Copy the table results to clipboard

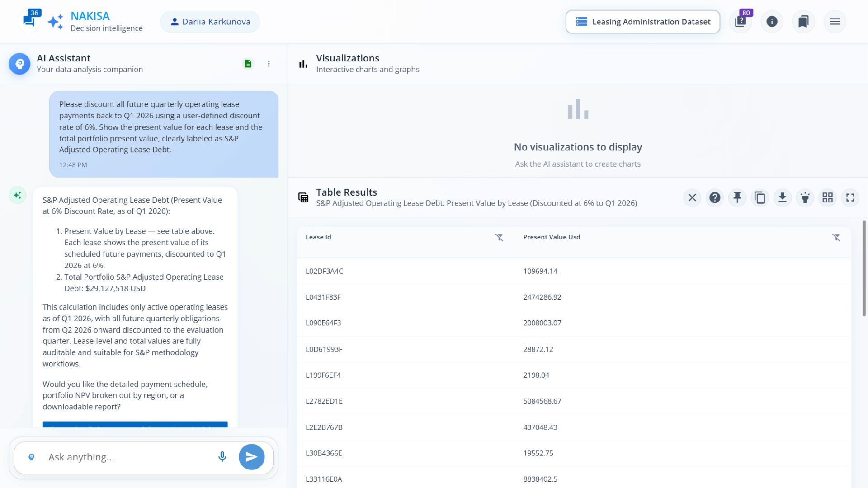(760, 197)
